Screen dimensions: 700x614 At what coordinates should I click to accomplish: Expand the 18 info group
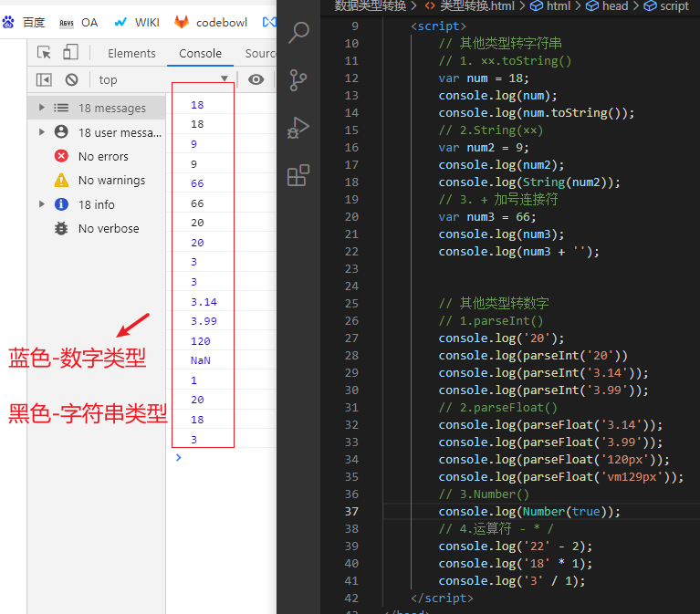click(41, 204)
